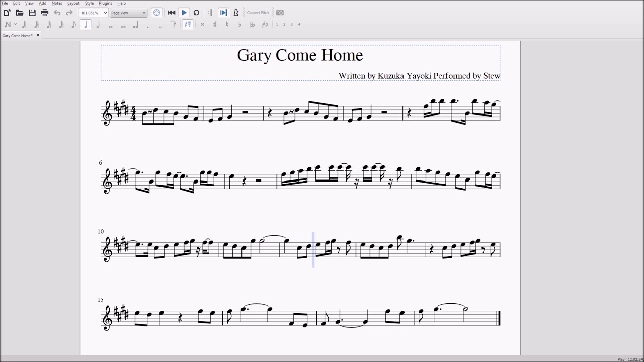Toggle note input mode N icon
The height and width of the screenshot is (362, 644).
point(8,24)
